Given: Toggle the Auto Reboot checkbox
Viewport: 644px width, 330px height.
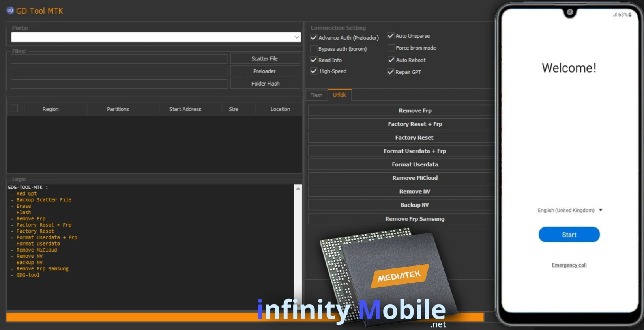Looking at the screenshot, I should click(x=391, y=60).
